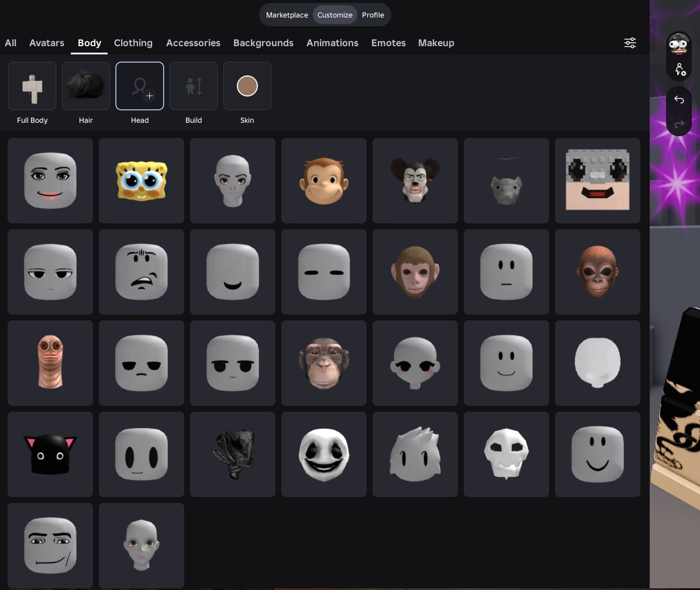Equip the yellow sponge head

142,180
